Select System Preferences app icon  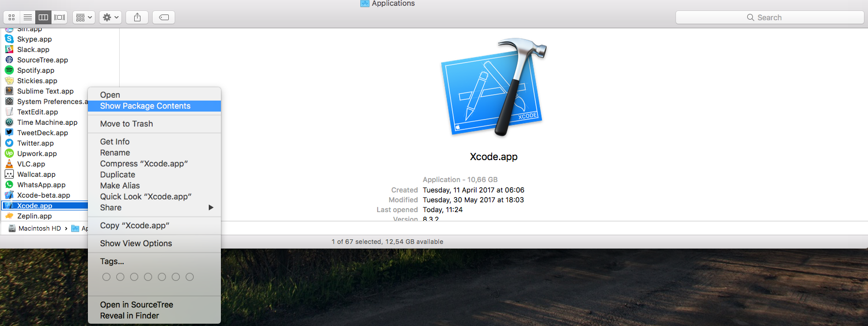coord(9,102)
